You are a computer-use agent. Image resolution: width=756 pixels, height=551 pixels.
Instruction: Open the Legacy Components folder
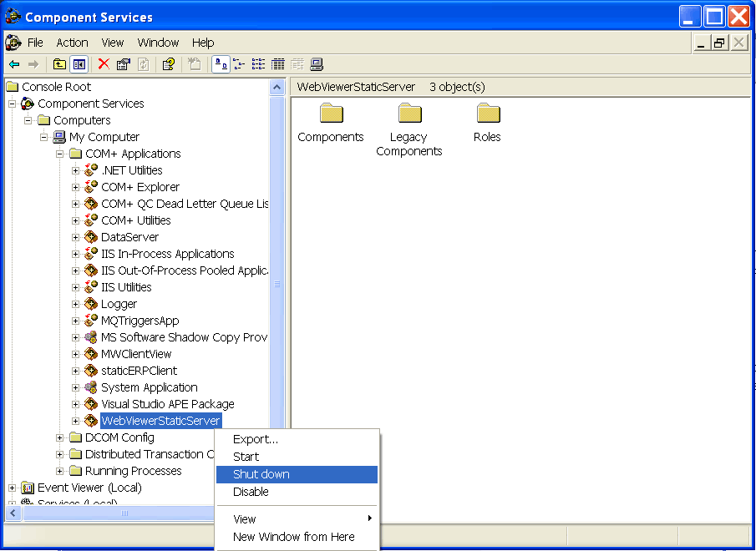point(409,130)
